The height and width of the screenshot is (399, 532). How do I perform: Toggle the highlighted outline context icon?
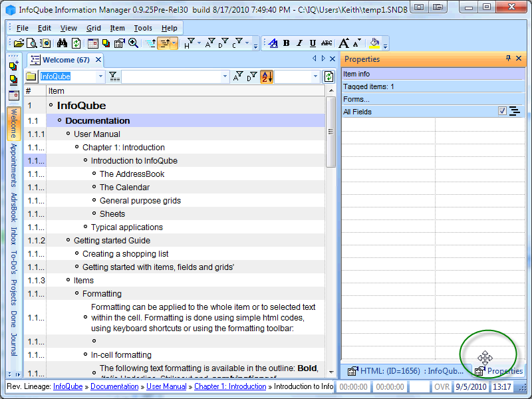[x=164, y=43]
